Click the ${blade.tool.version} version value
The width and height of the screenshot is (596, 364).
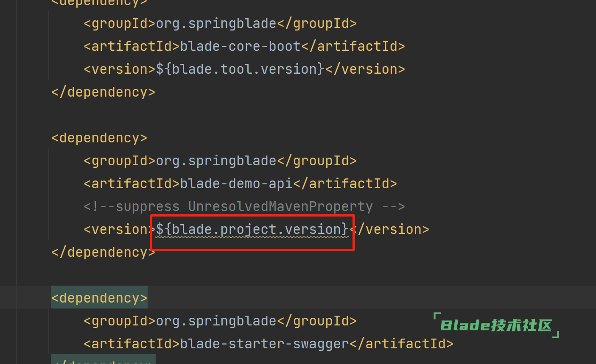(240, 69)
